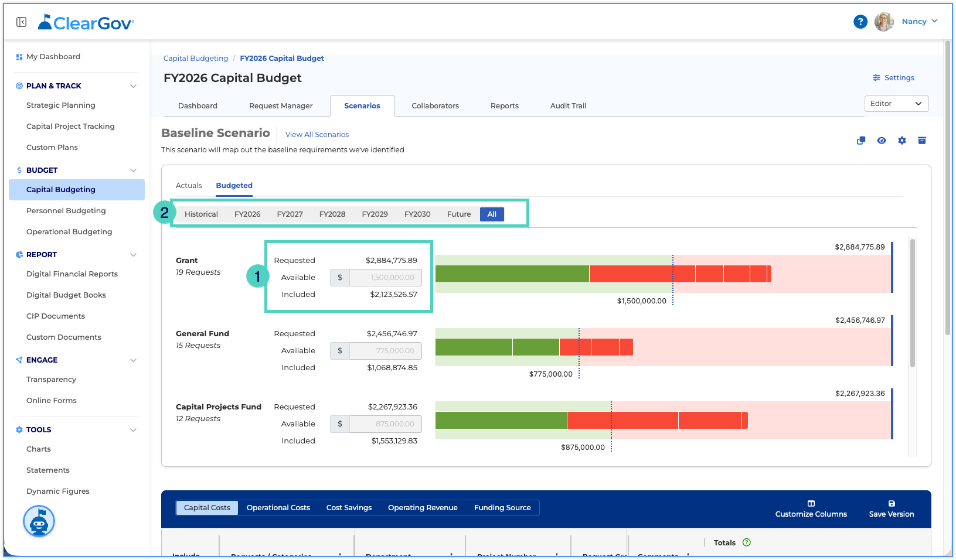
Task: Open the Customize Columns icon
Action: point(811,504)
